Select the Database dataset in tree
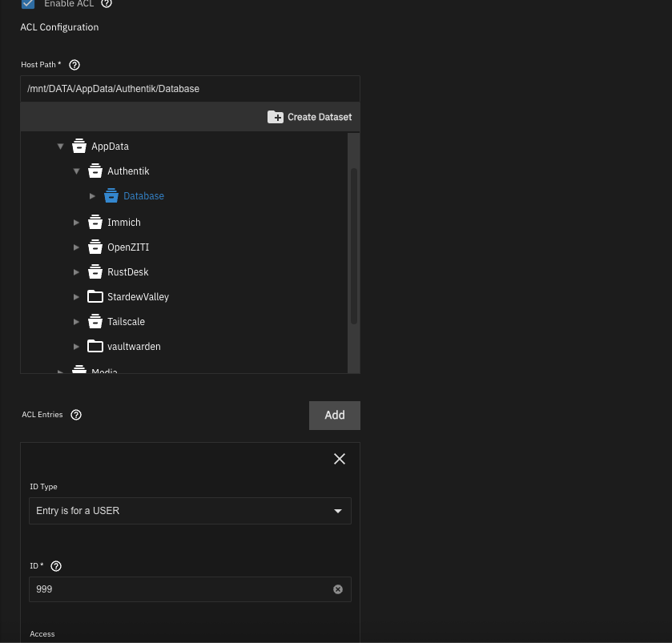Screen dimensions: 672x643 coord(143,196)
